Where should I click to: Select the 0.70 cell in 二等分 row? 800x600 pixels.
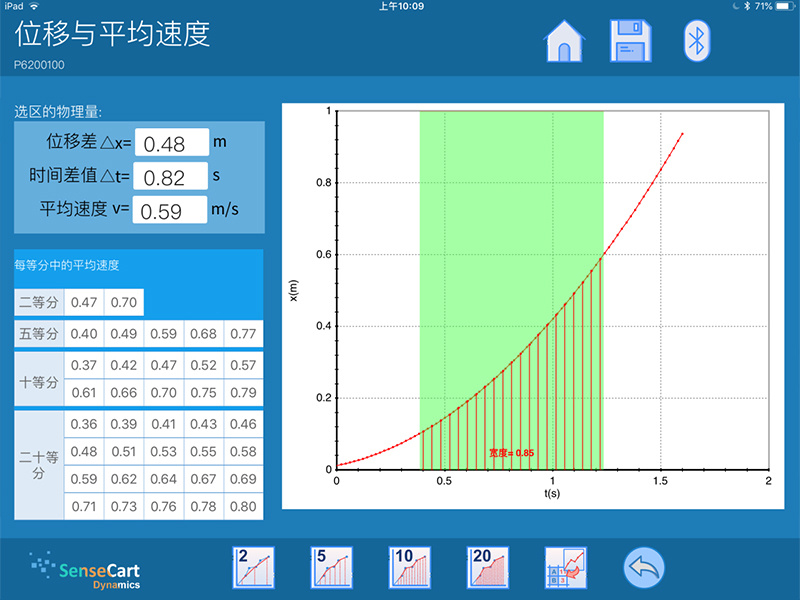(x=124, y=303)
